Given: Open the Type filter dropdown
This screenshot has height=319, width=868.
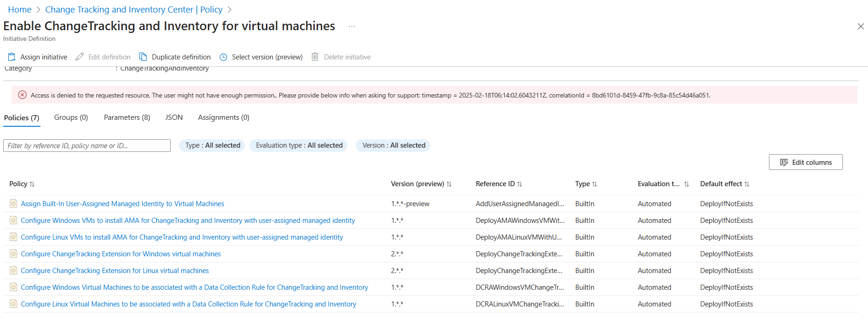Looking at the screenshot, I should (x=212, y=145).
